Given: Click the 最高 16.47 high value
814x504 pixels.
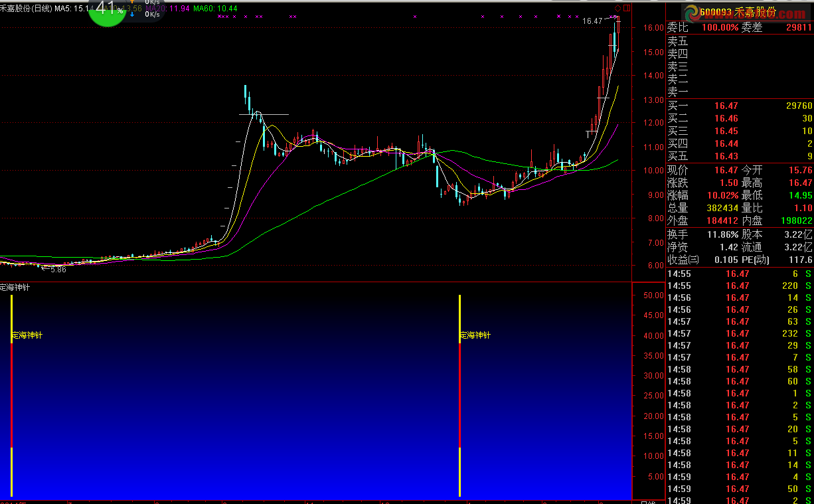Looking at the screenshot, I should pyautogui.click(x=800, y=183).
